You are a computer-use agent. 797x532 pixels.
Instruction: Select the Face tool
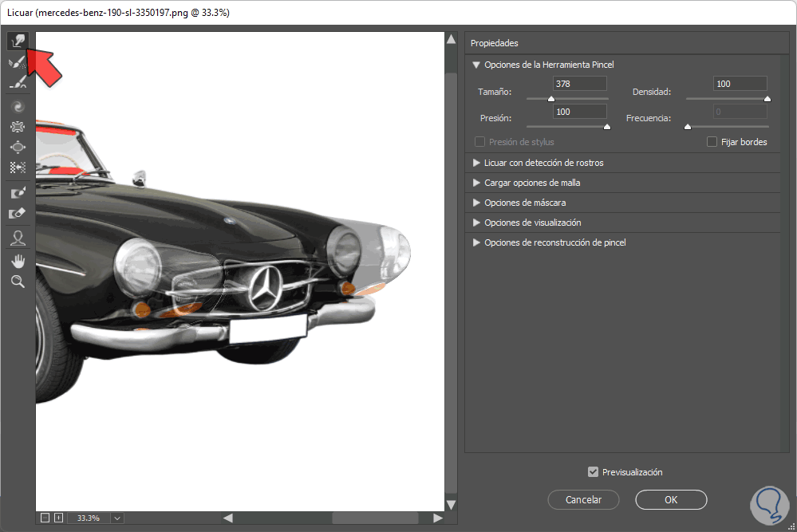18,238
